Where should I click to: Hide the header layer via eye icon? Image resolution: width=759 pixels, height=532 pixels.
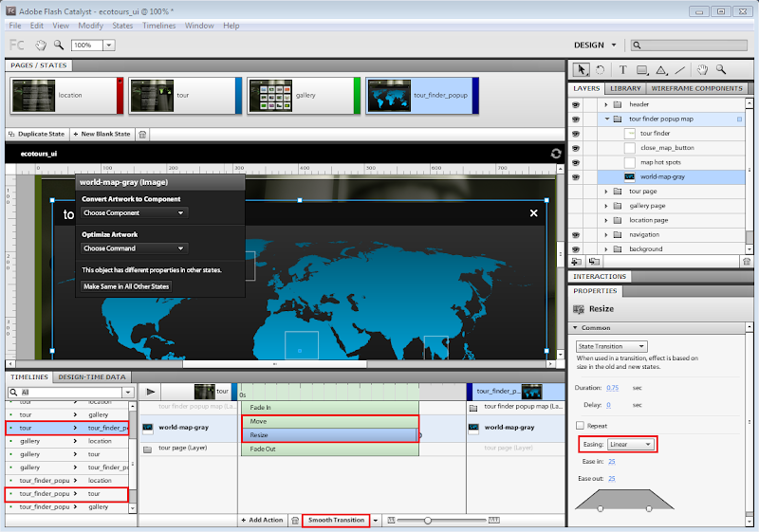pos(576,104)
